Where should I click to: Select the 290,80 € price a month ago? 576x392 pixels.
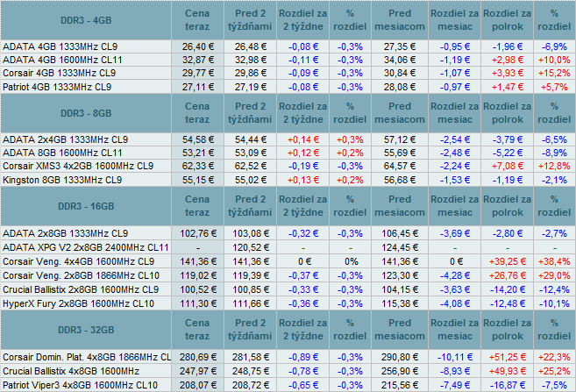(x=400, y=357)
